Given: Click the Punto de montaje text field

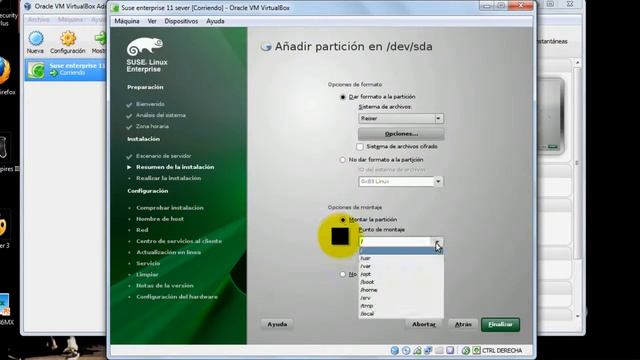Looking at the screenshot, I should tap(395, 242).
